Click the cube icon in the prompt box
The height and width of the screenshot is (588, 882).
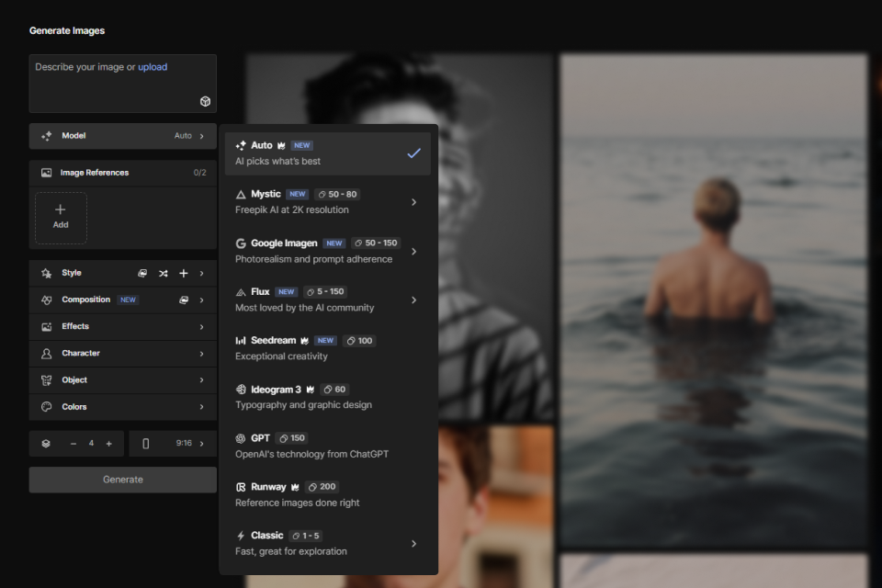(x=205, y=101)
